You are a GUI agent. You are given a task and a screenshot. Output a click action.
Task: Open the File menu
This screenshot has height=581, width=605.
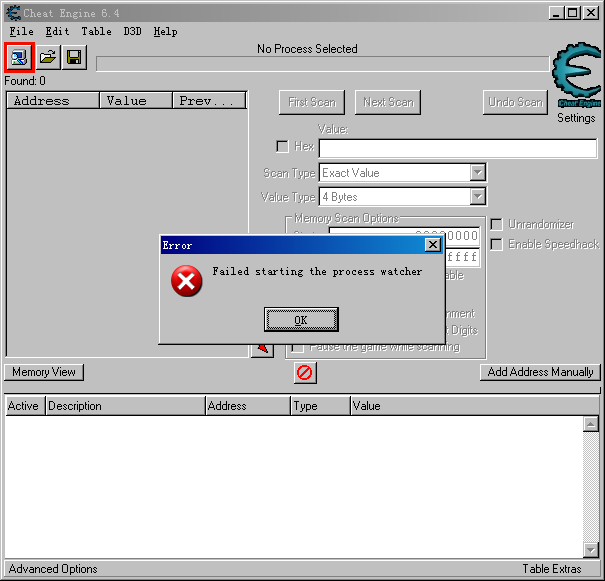click(x=21, y=31)
